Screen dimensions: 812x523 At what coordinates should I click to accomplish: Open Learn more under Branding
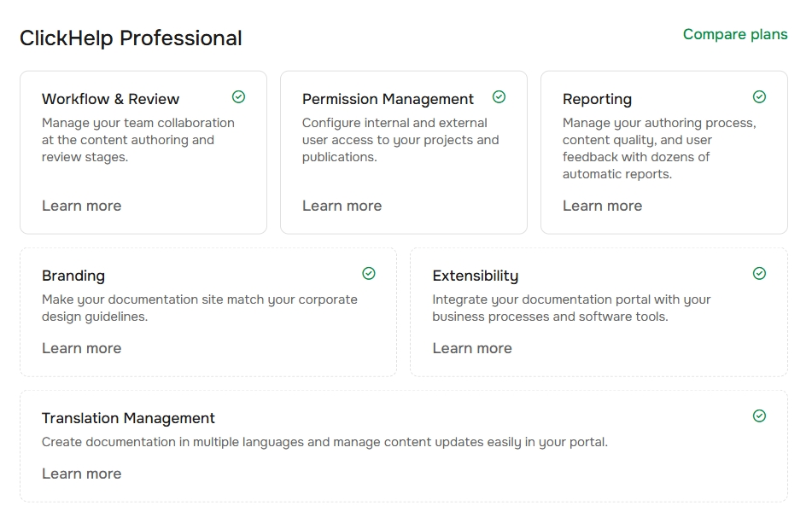(x=81, y=348)
